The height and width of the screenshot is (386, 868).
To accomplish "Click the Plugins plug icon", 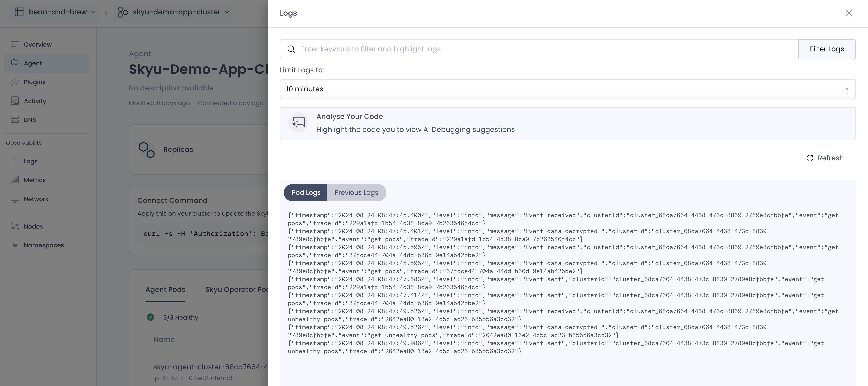I will 15,82.
